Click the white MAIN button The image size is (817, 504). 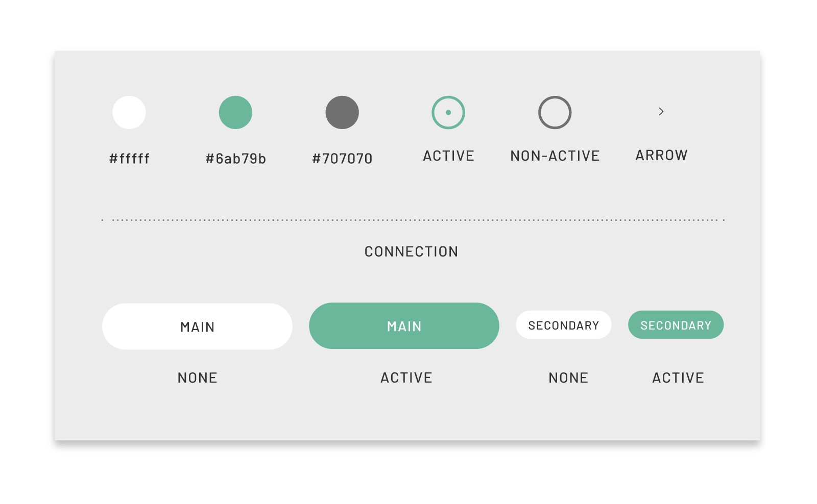click(198, 326)
